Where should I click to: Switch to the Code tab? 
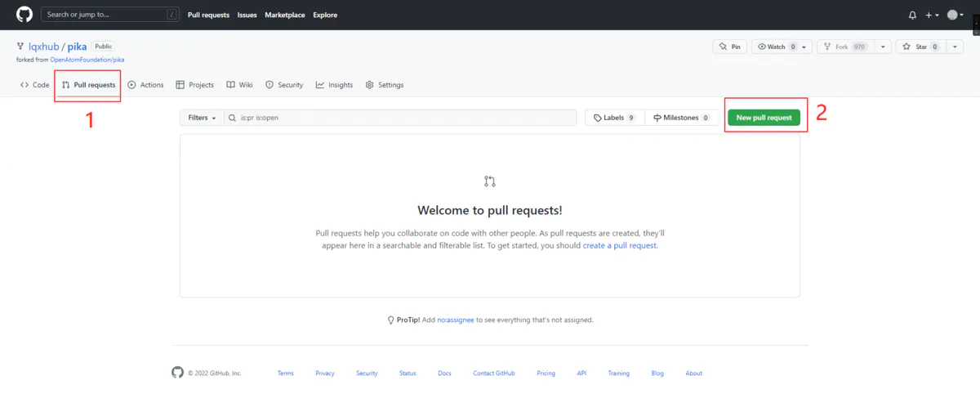35,85
